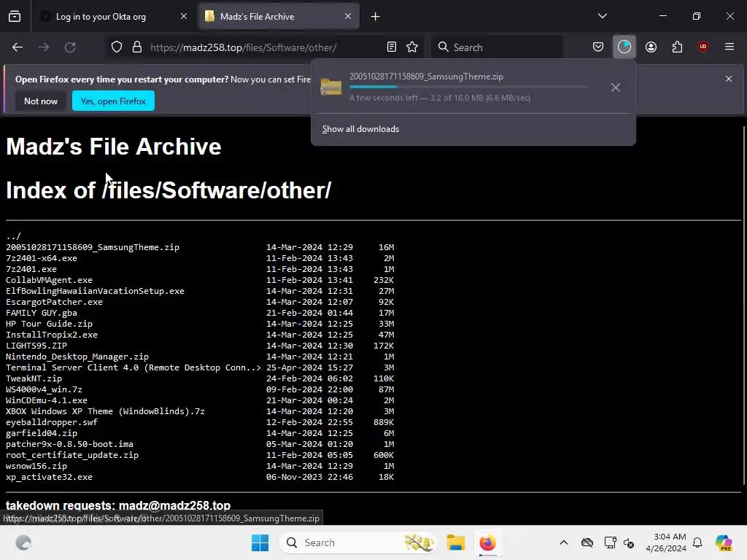This screenshot has height=560, width=747.
Task: Open tracking protection shield icon
Action: 117,47
